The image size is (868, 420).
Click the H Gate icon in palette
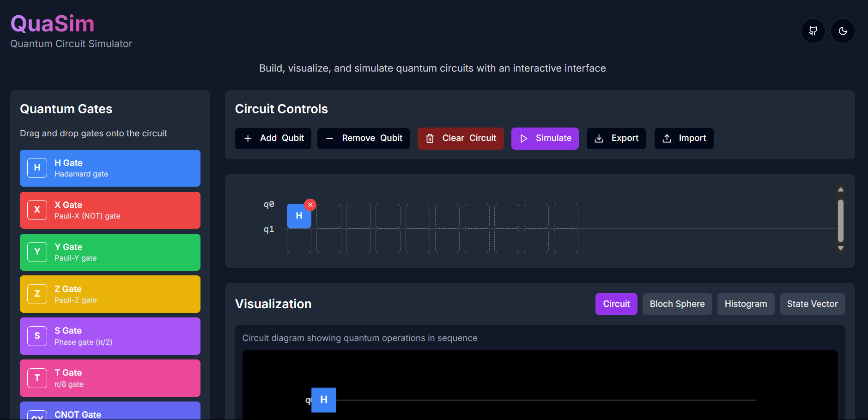[37, 168]
